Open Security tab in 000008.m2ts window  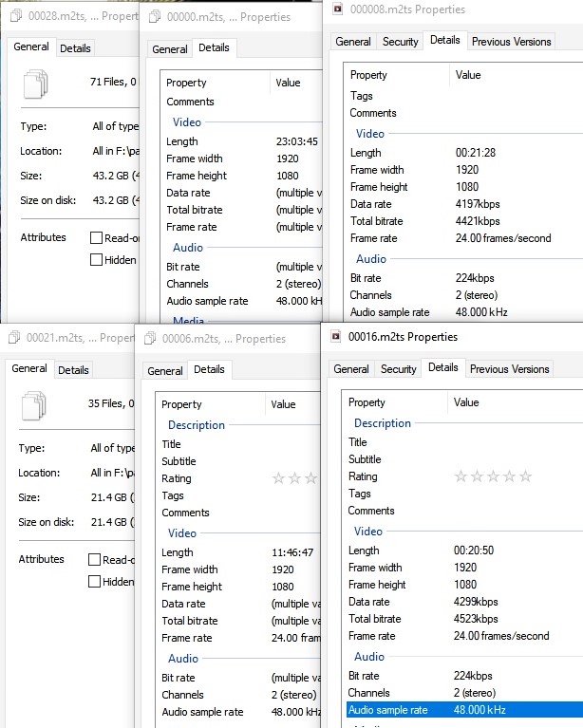pyautogui.click(x=401, y=42)
